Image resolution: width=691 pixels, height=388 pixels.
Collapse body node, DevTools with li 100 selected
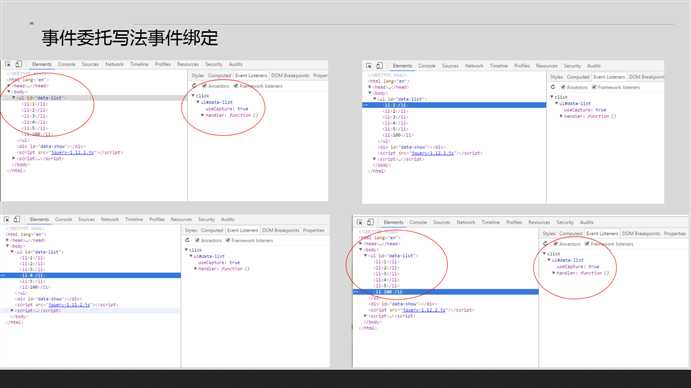pos(361,250)
